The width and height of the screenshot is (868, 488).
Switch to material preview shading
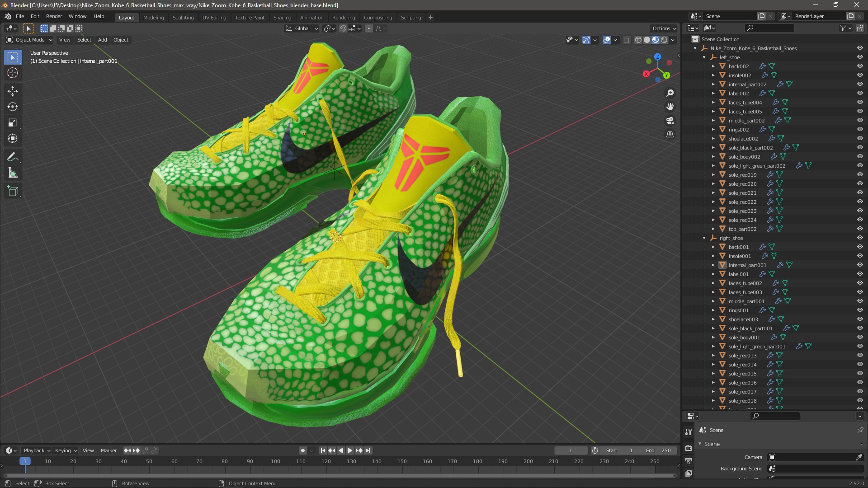(656, 40)
